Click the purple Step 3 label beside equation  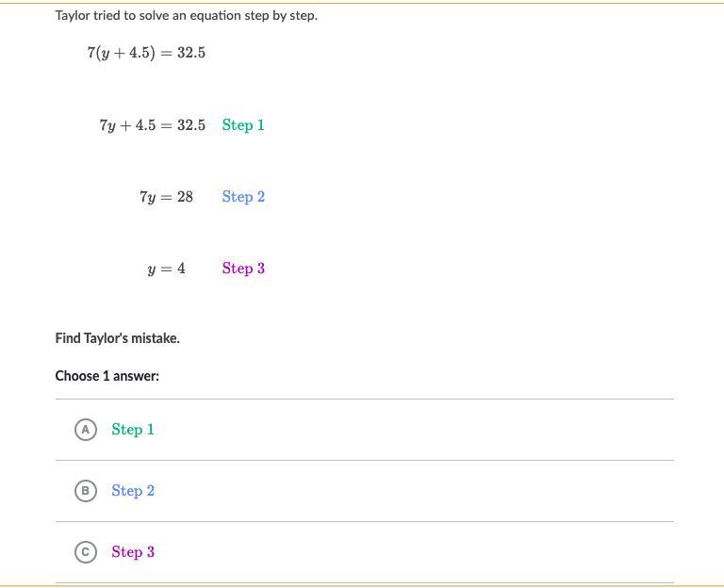[243, 269]
